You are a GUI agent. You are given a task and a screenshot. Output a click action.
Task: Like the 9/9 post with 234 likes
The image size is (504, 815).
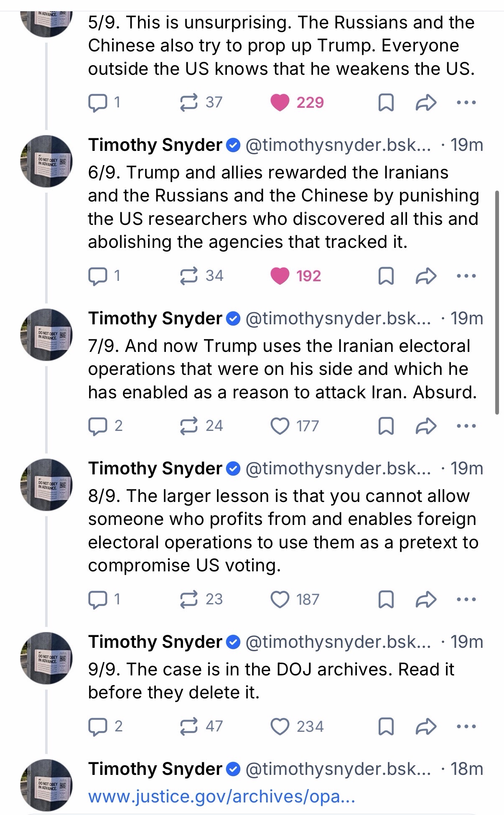tap(280, 726)
